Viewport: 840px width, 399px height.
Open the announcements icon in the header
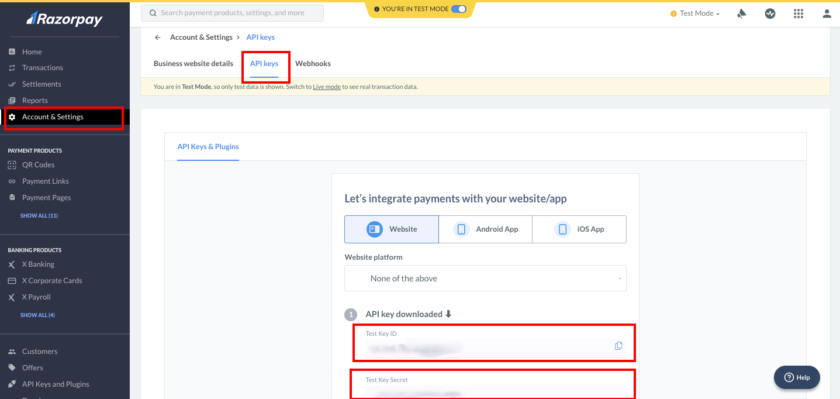742,14
